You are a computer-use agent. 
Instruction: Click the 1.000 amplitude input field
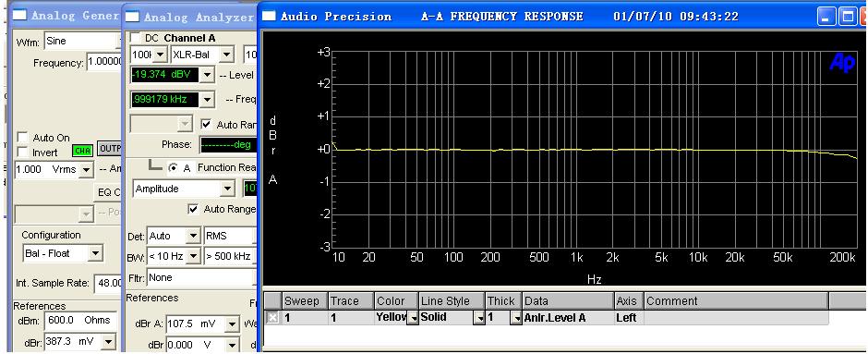click(x=47, y=170)
